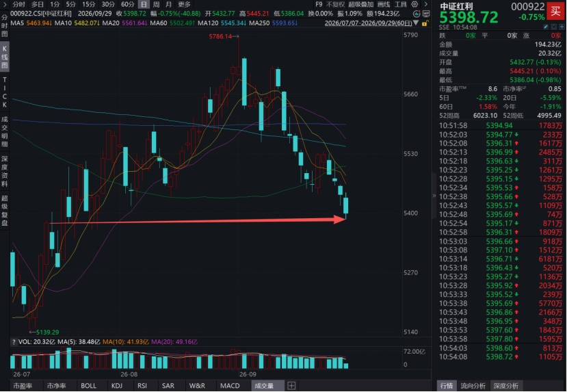The width and height of the screenshot is (567, 392).
Task: Open the 不复权 adjustment dropdown
Action: [335, 4]
